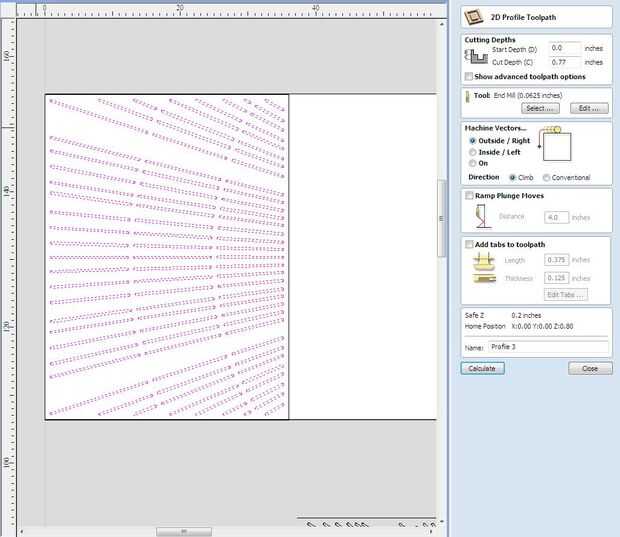Enable Ramp Plunge Moves checkbox
The width and height of the screenshot is (620, 537).
click(469, 196)
